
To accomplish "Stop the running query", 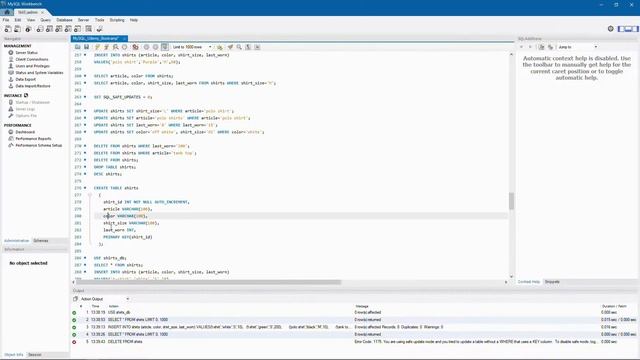I will (124, 47).
